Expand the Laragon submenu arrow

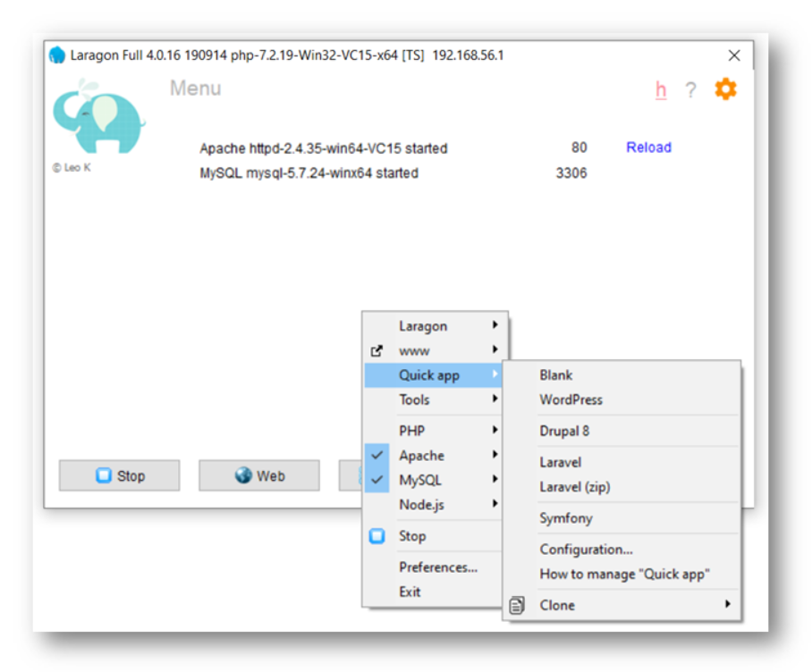tap(495, 325)
